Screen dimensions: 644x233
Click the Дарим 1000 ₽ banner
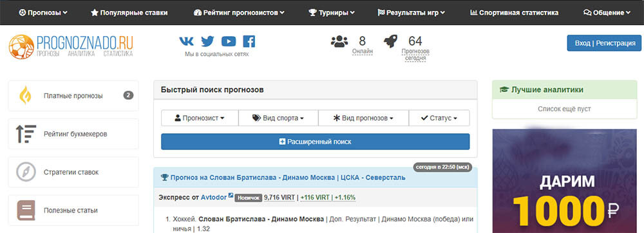(x=564, y=181)
